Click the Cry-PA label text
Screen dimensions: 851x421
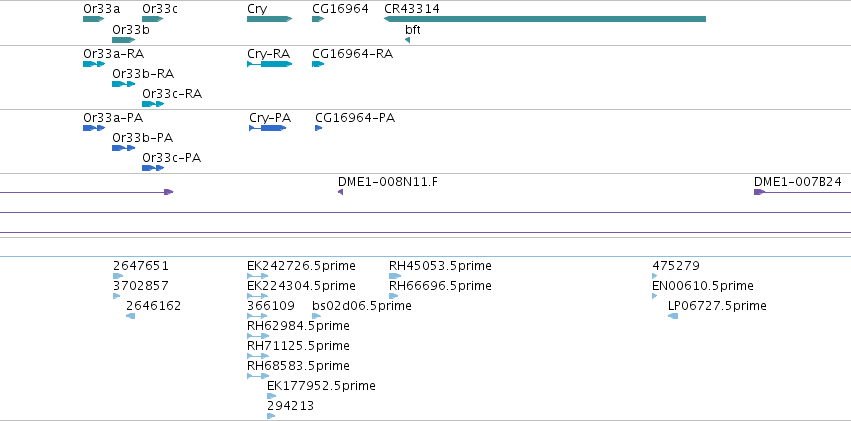270,118
